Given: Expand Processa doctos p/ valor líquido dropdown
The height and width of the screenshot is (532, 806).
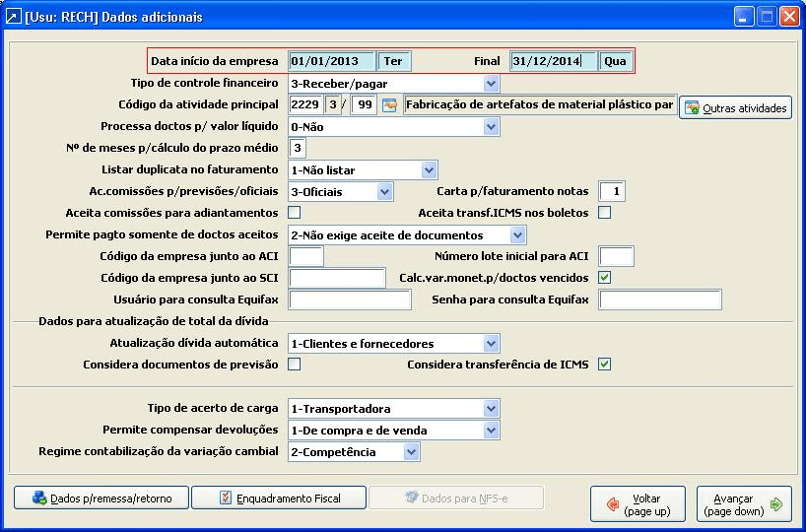Looking at the screenshot, I should pyautogui.click(x=491, y=126).
